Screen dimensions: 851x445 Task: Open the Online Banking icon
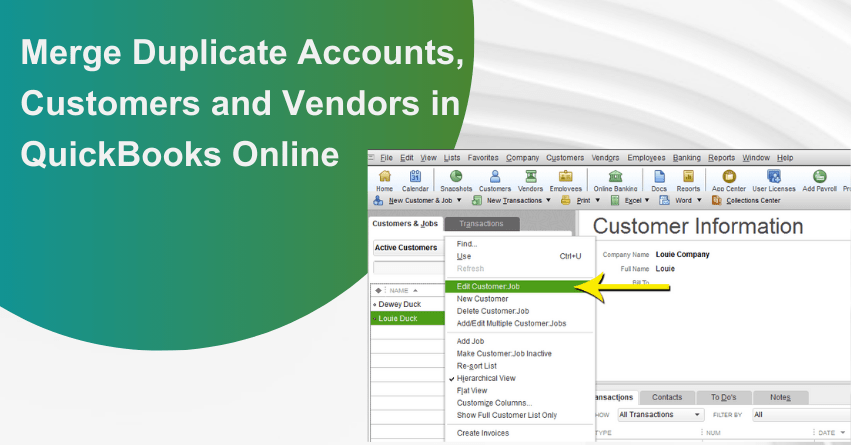(615, 181)
